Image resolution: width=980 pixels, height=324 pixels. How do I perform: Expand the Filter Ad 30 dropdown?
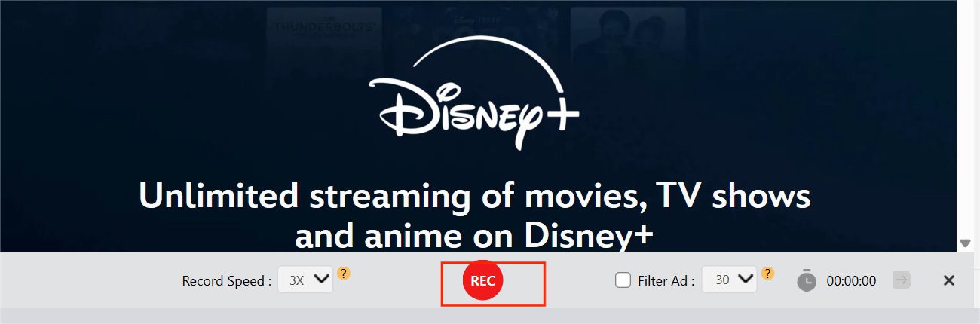(x=729, y=280)
